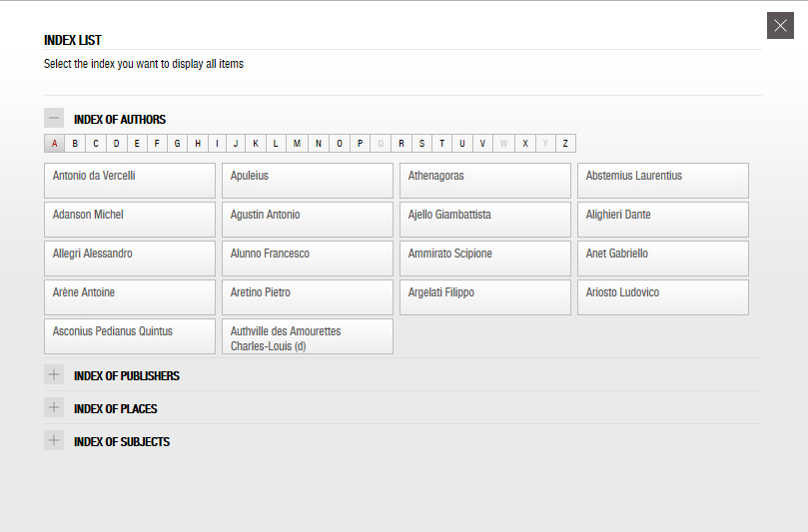Open the author Alighieri Dante

pos(663,220)
